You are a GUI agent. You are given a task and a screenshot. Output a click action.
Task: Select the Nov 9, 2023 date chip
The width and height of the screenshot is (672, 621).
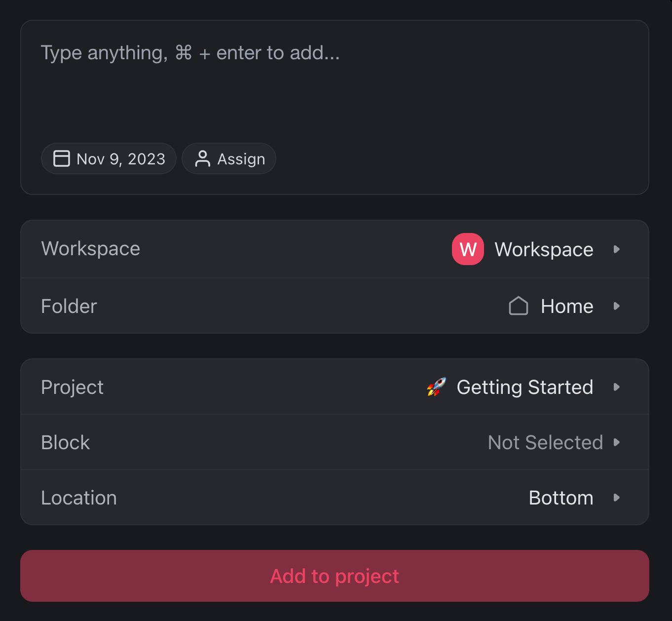tap(109, 158)
